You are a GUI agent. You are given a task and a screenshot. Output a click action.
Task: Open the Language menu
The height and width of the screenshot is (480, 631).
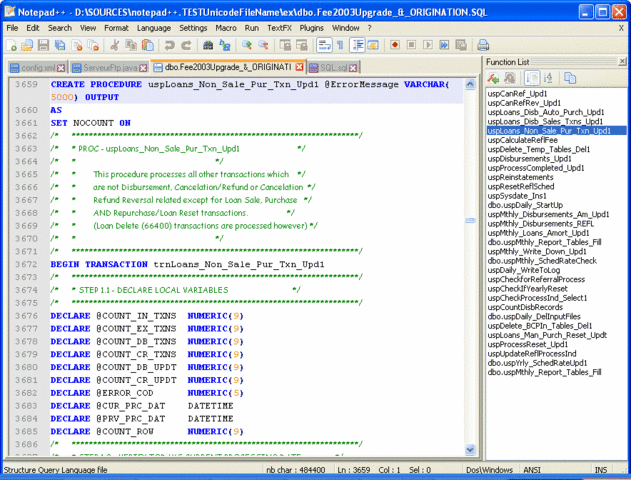[x=153, y=28]
